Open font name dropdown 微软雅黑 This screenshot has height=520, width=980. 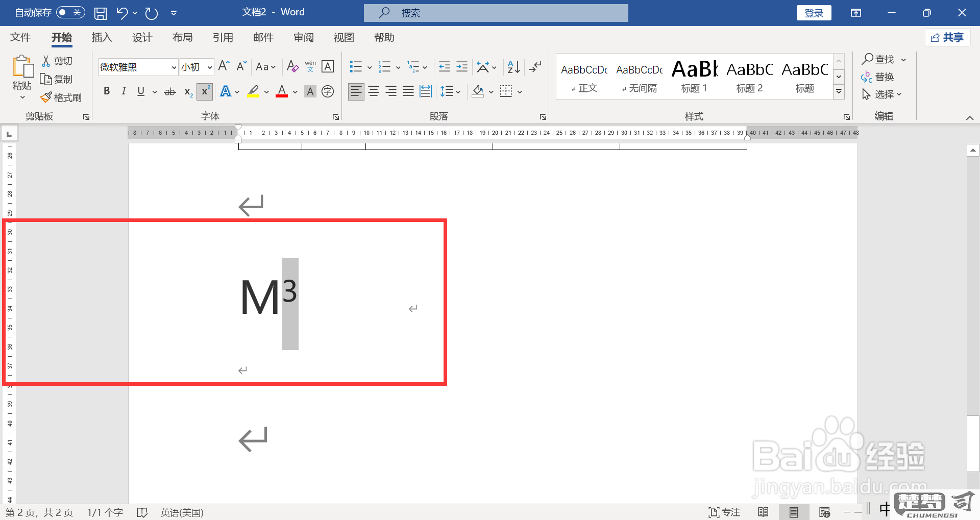click(174, 67)
